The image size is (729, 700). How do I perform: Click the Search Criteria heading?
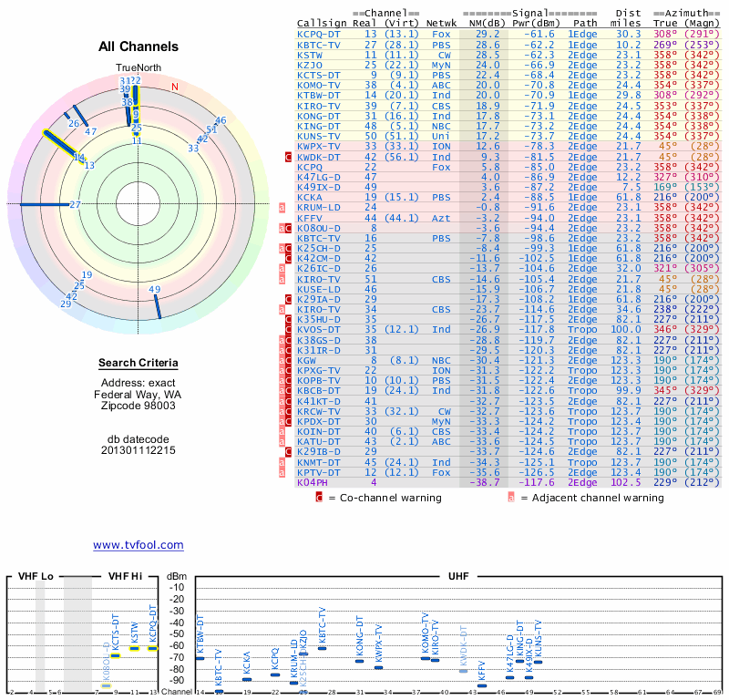[x=139, y=364]
